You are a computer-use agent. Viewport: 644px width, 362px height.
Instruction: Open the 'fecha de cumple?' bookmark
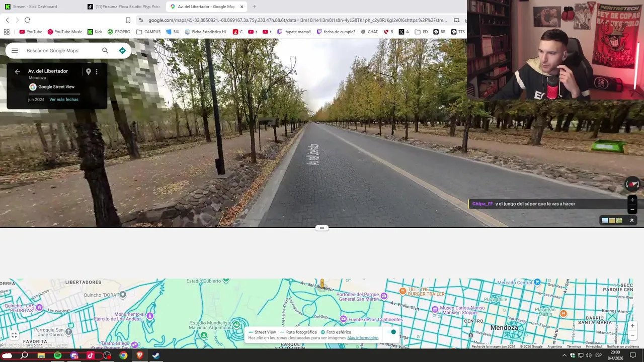[x=336, y=32]
